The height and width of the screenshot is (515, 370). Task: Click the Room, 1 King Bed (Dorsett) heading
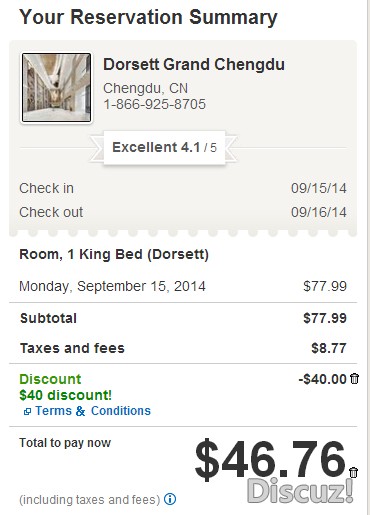tap(114, 255)
